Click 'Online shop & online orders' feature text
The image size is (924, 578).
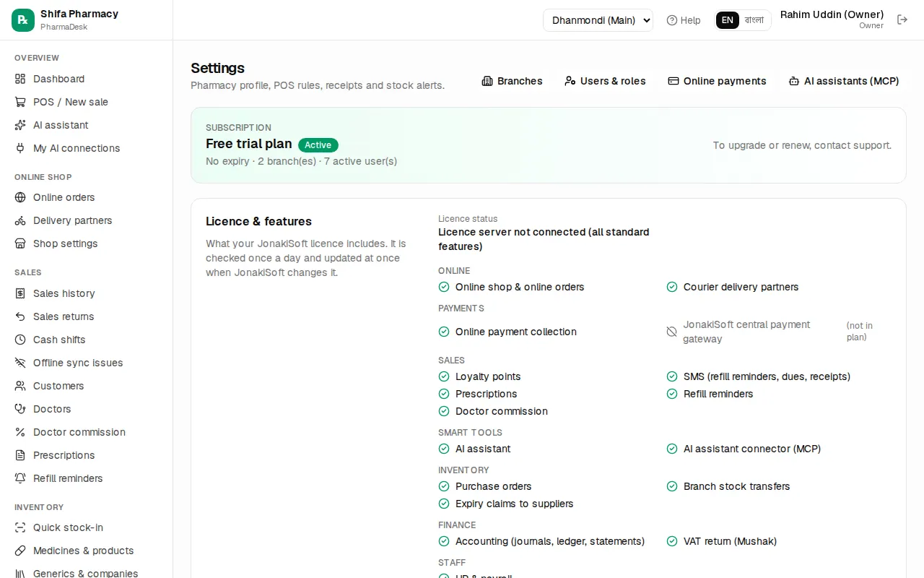520,287
